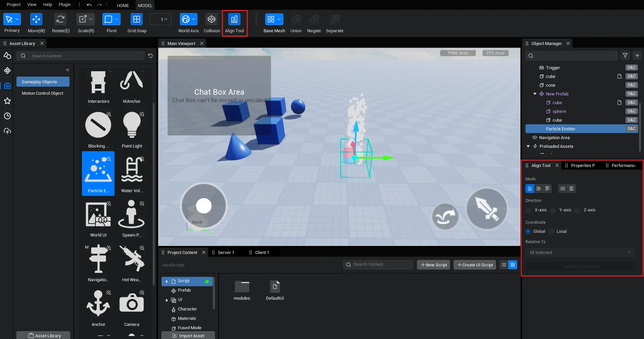This screenshot has width=644, height=339.
Task: Toggle S&C badge on cone row
Action: pos(631,85)
